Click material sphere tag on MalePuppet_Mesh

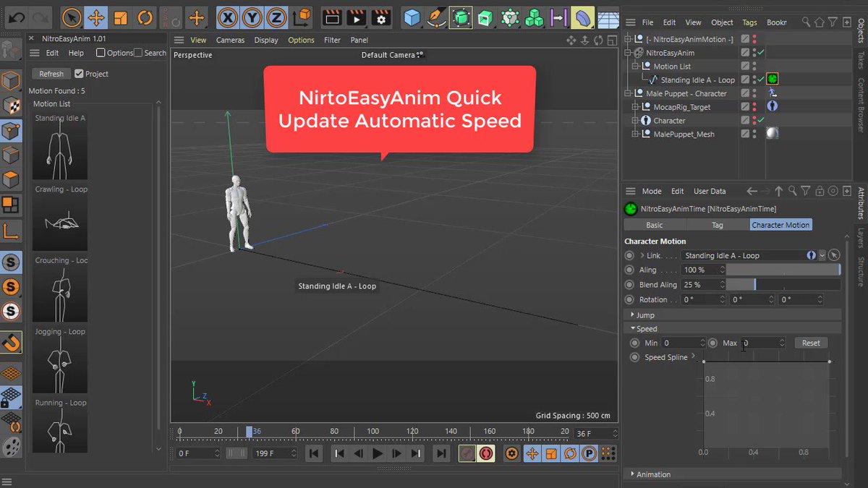coord(772,134)
